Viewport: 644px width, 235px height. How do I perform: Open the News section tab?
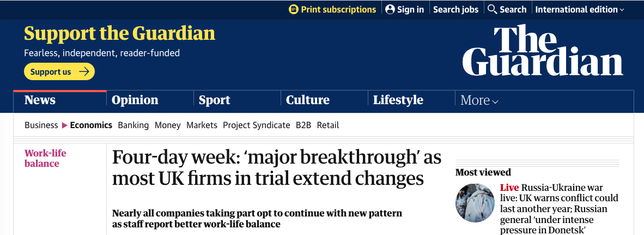[x=40, y=100]
